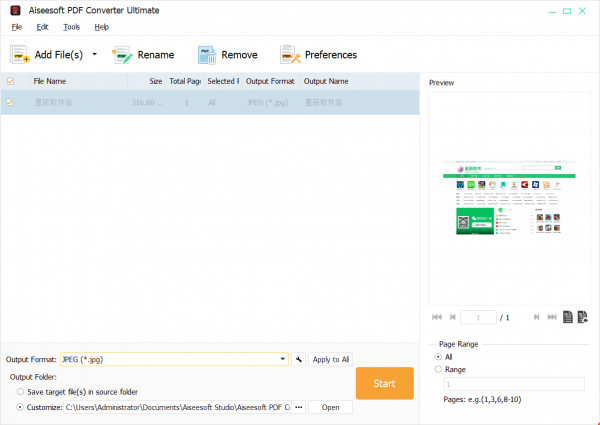Uncheck the file row checkbox
Viewport: 600px width, 425px height.
10,102
